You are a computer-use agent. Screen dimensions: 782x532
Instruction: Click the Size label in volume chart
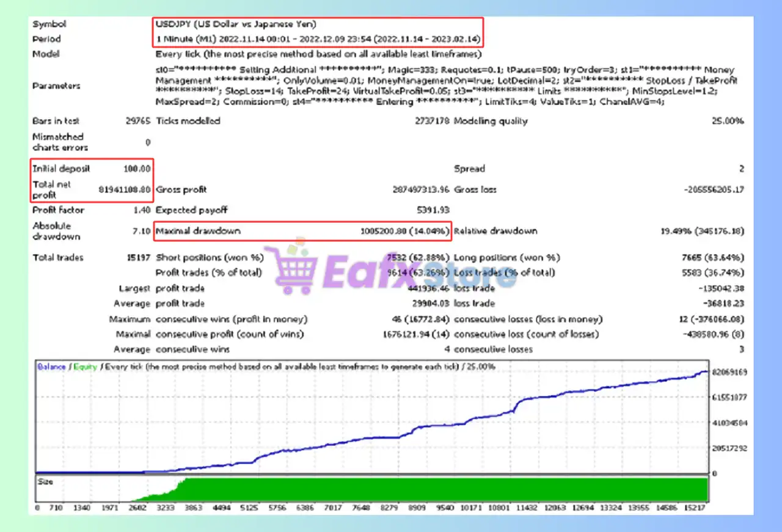(45, 482)
